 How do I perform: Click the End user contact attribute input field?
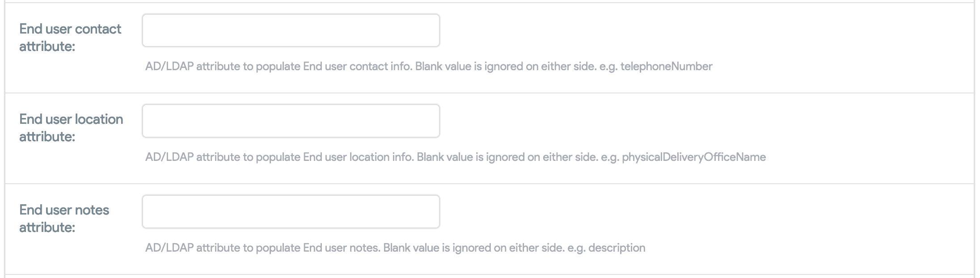[291, 30]
